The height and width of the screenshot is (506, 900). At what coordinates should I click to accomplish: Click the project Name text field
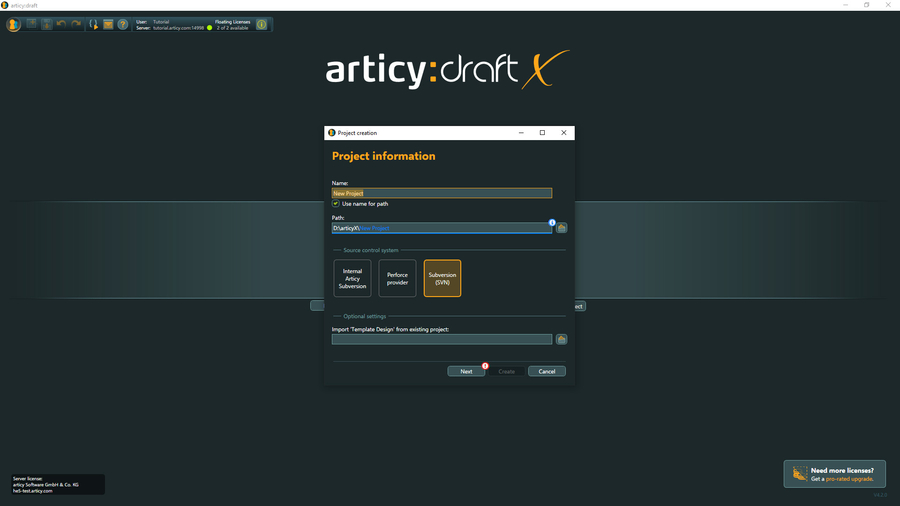tap(441, 193)
